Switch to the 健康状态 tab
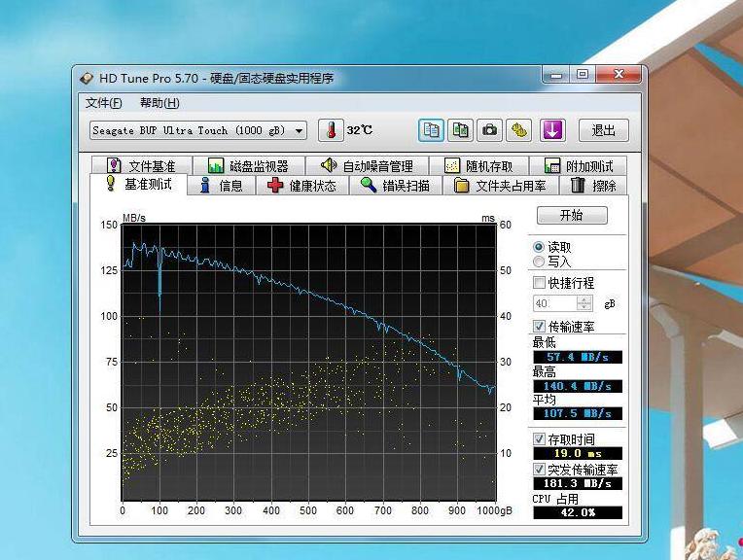 point(301,186)
